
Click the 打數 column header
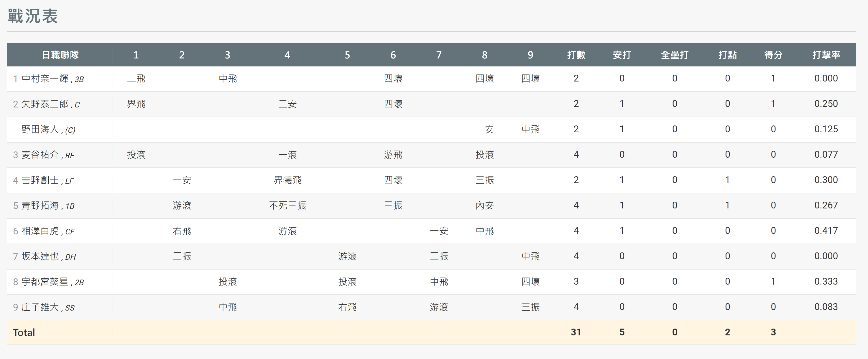[576, 55]
